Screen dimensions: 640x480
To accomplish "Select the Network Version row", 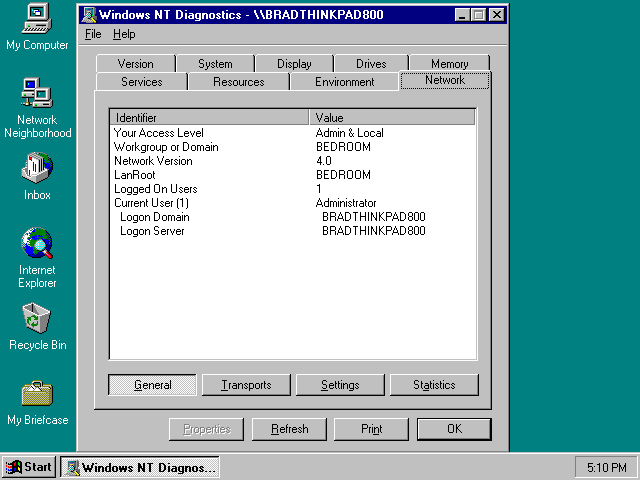I will [293, 161].
